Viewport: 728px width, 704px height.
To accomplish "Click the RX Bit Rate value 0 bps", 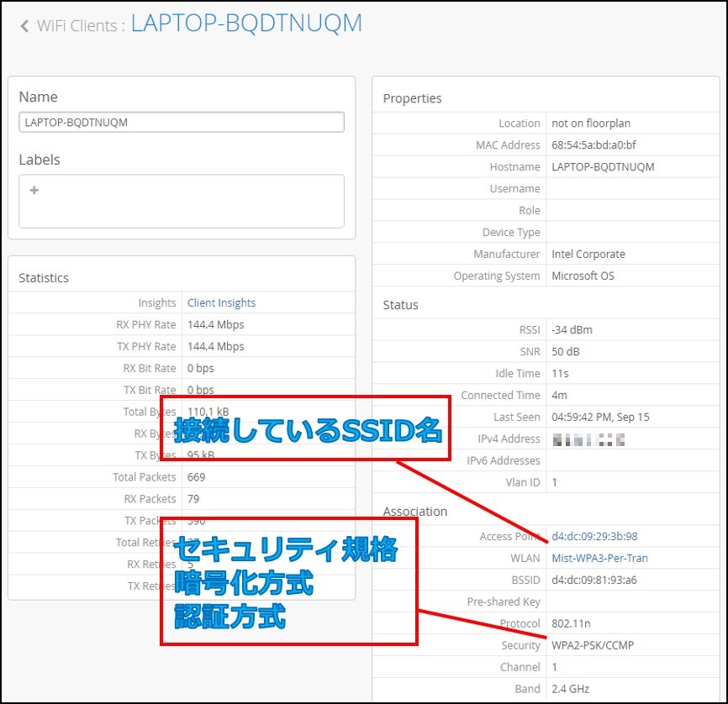I will [x=201, y=369].
